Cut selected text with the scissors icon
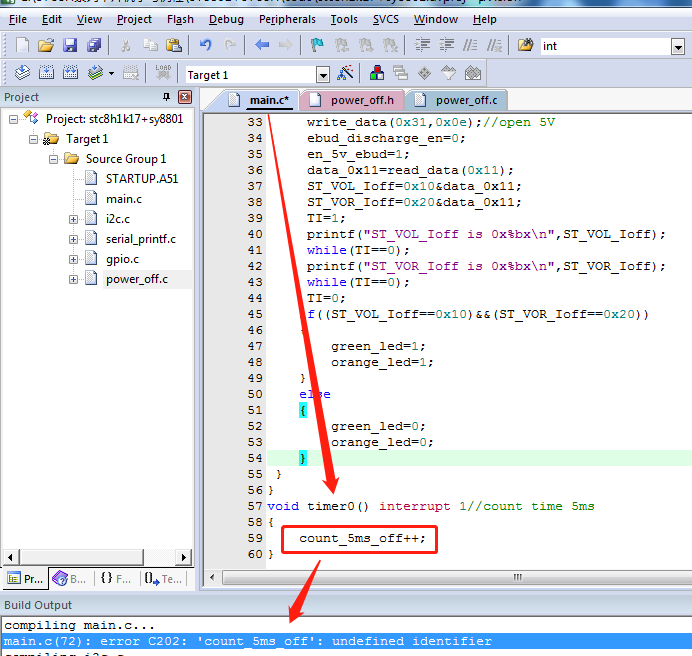 126,45
